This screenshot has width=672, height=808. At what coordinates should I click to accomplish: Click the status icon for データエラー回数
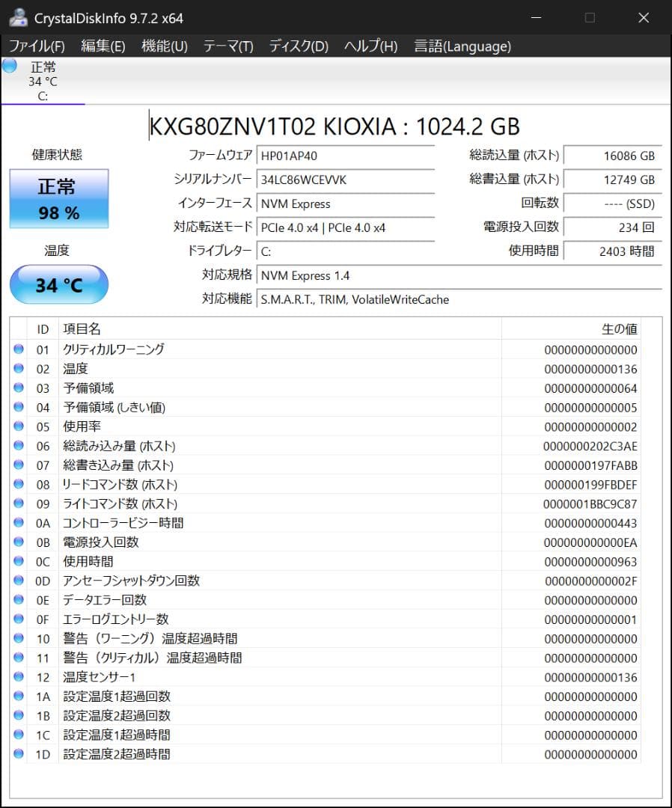[x=19, y=600]
